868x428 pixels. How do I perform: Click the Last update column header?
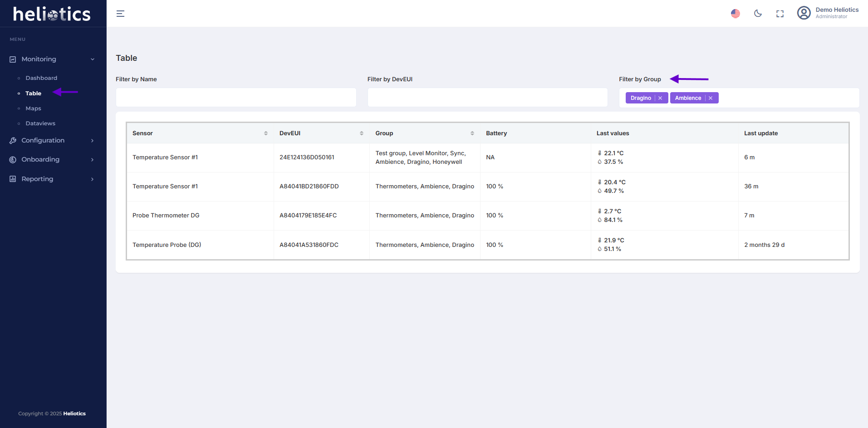[x=761, y=133]
